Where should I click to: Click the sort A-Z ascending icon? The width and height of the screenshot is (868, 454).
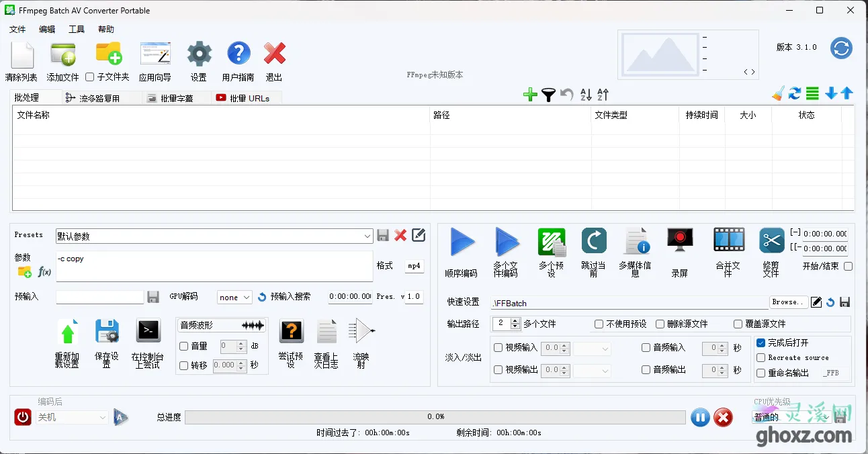point(586,95)
